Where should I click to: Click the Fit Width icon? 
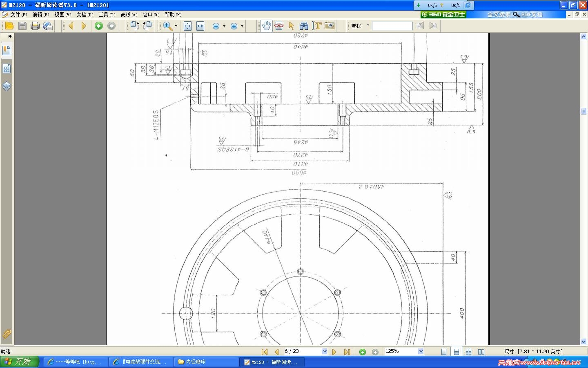click(200, 26)
